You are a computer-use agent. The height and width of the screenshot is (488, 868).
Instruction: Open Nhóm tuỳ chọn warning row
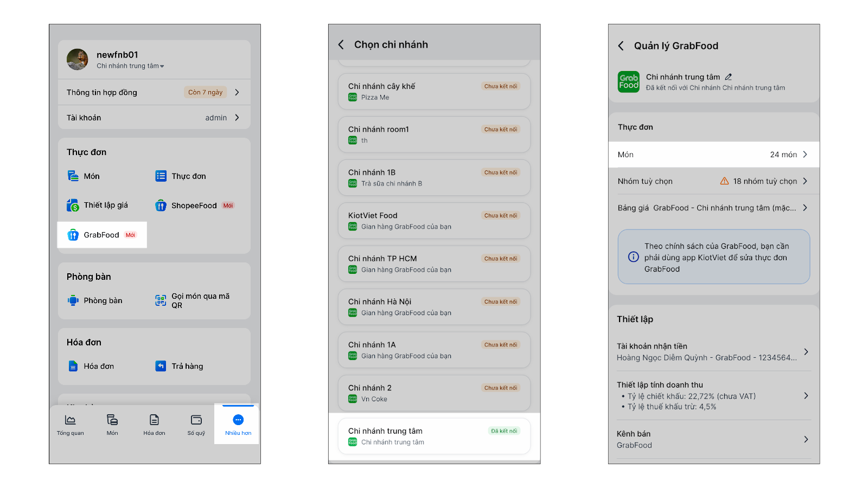coord(713,181)
